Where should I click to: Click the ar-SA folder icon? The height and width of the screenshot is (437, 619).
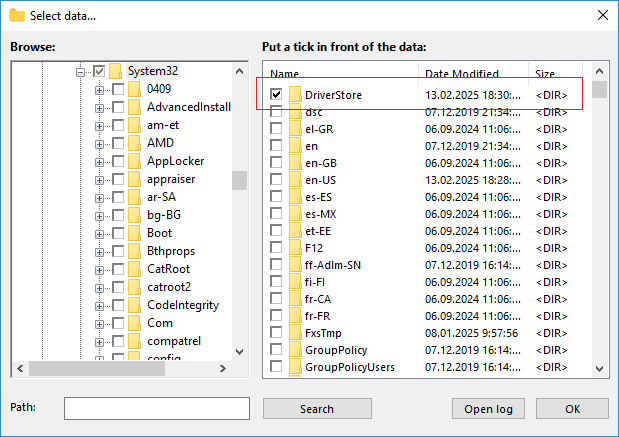tap(134, 197)
